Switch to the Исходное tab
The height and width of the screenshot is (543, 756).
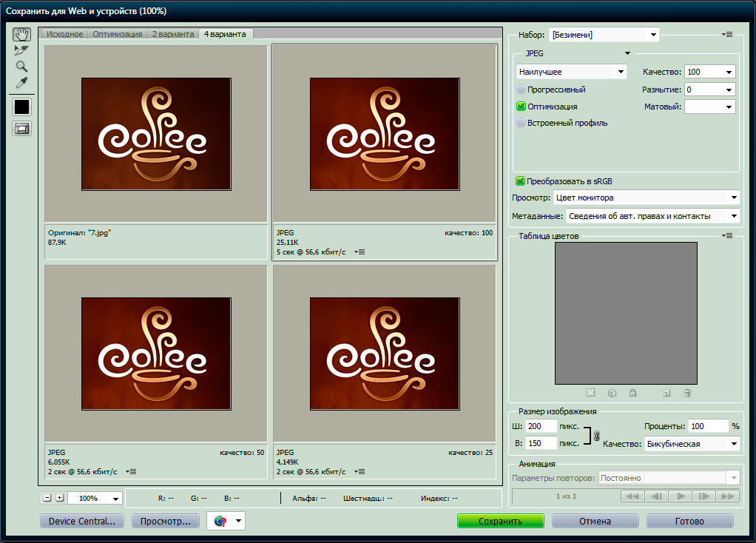pyautogui.click(x=64, y=34)
